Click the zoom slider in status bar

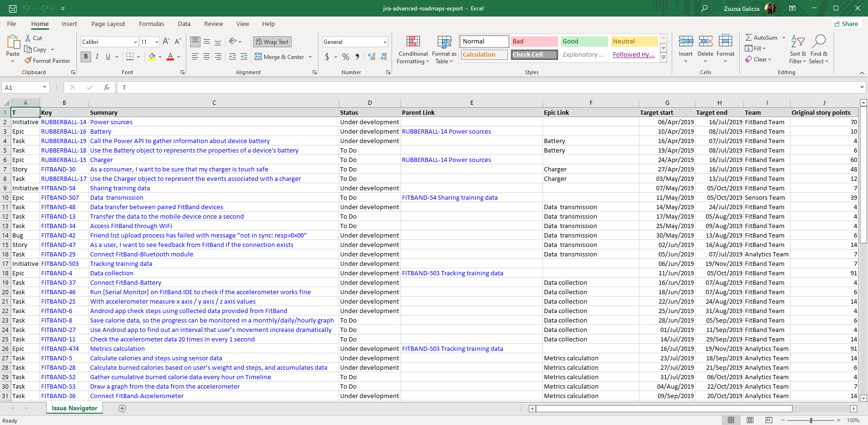pos(811,420)
